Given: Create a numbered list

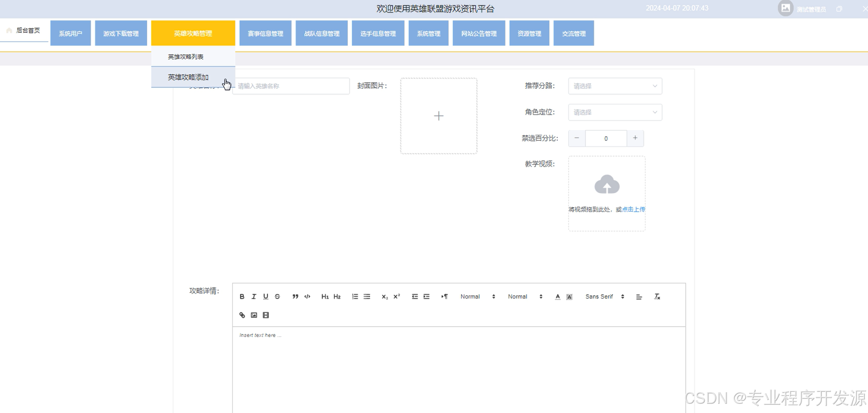Looking at the screenshot, I should coord(355,297).
